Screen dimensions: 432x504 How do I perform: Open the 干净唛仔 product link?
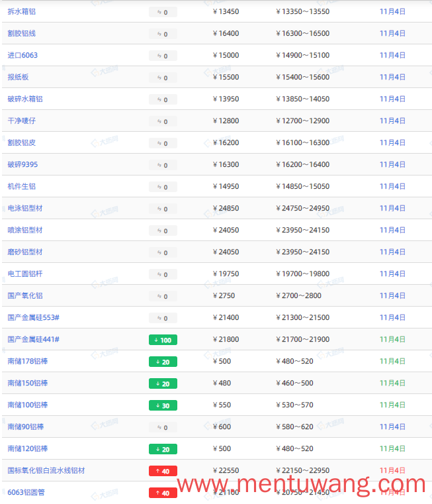[22, 121]
